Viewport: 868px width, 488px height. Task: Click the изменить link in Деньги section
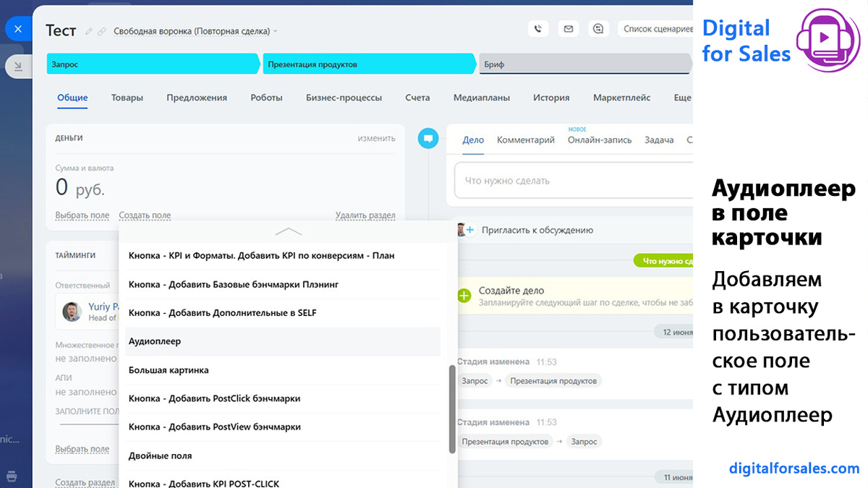coord(376,138)
